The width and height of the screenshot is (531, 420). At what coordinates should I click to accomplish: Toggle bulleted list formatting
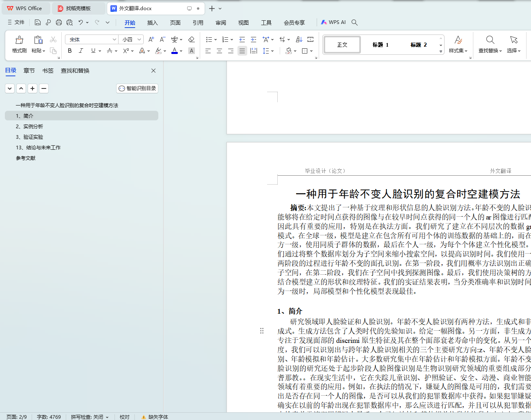209,39
